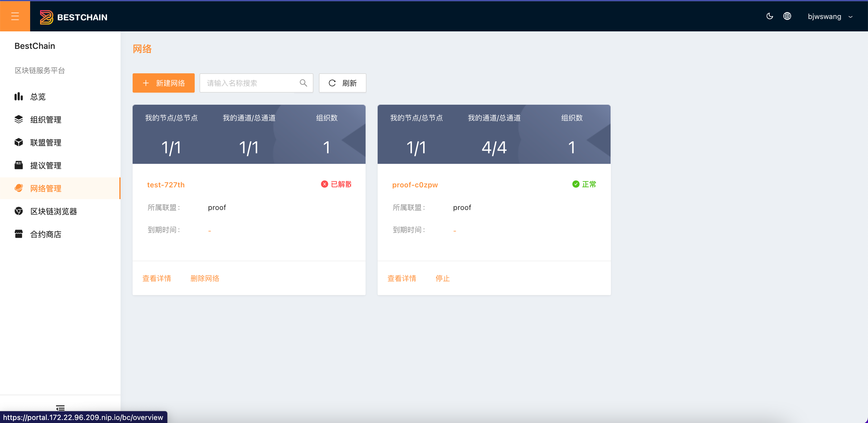Screen dimensions: 868x423
Task: Click the 到期时间 label on the proof-c0zpw card
Action: pyautogui.click(x=409, y=230)
